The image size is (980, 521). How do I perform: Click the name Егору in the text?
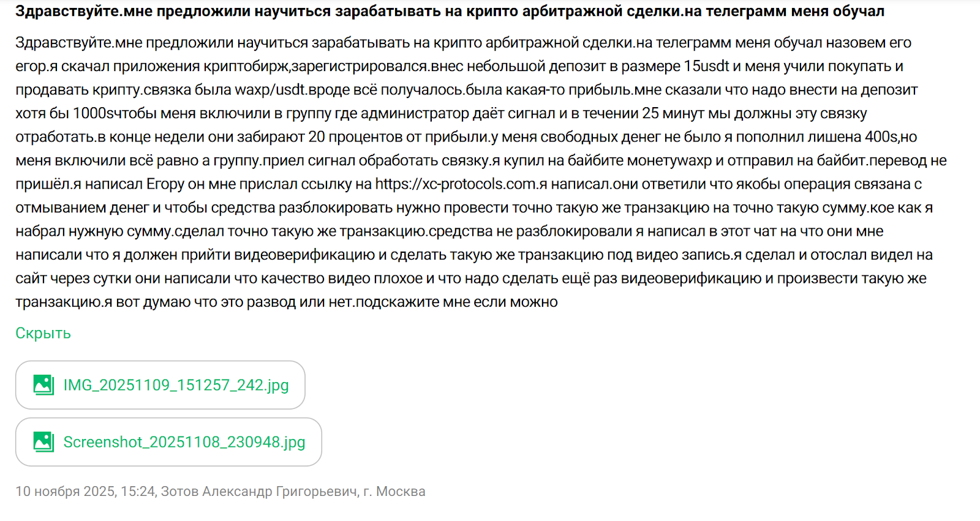(x=165, y=184)
